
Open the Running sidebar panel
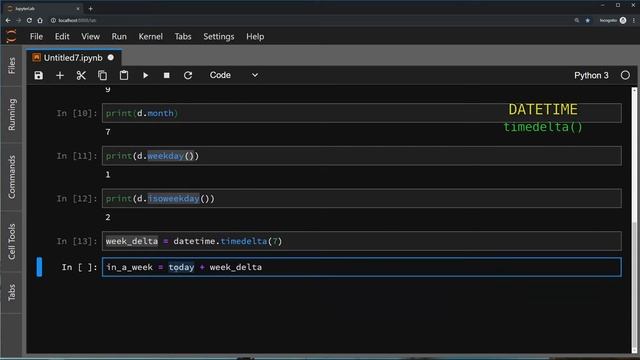(11, 114)
